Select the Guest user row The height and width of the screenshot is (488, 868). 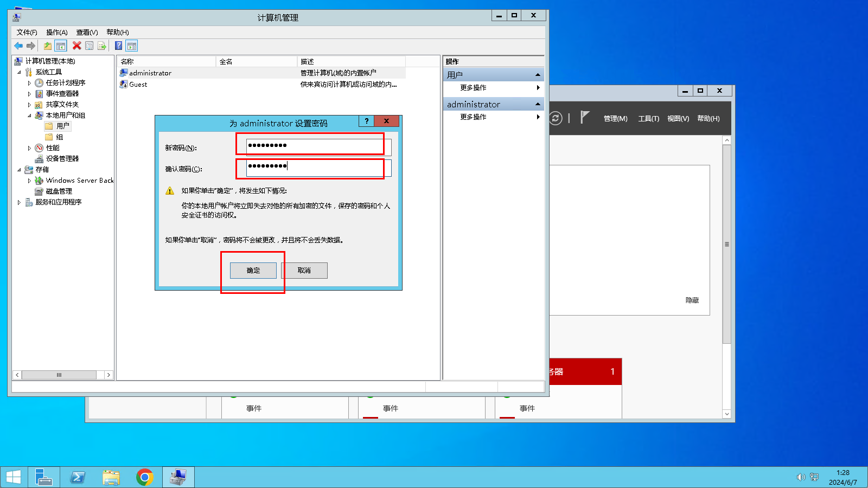pos(261,85)
